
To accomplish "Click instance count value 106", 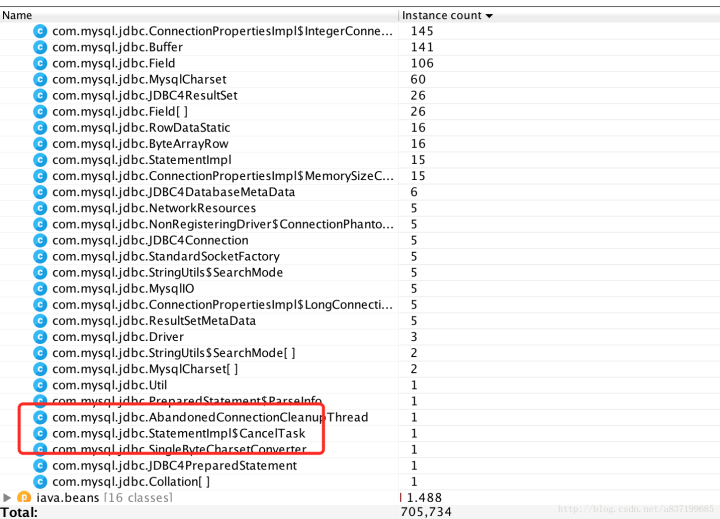I will (422, 63).
